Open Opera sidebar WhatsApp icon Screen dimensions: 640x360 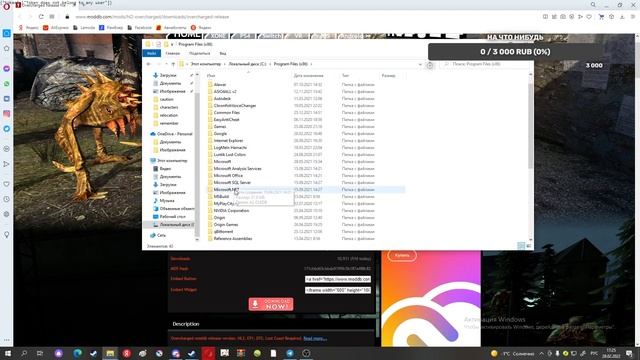7,84
